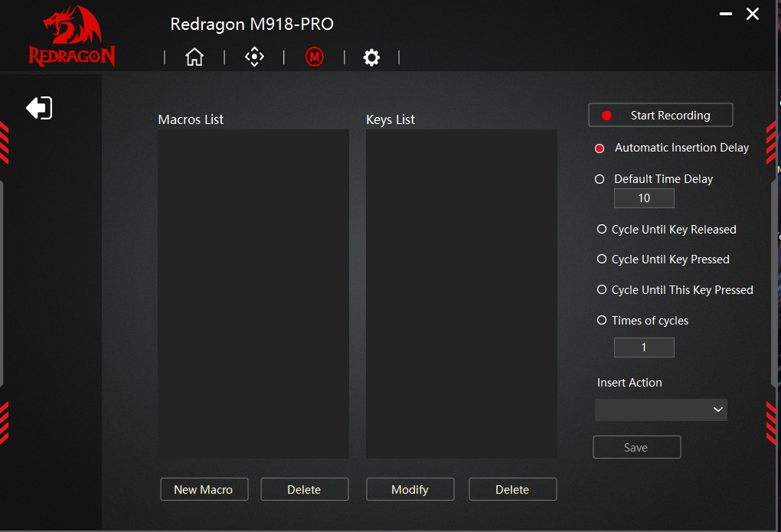Open the Home tab icon
The image size is (781, 532).
(194, 57)
